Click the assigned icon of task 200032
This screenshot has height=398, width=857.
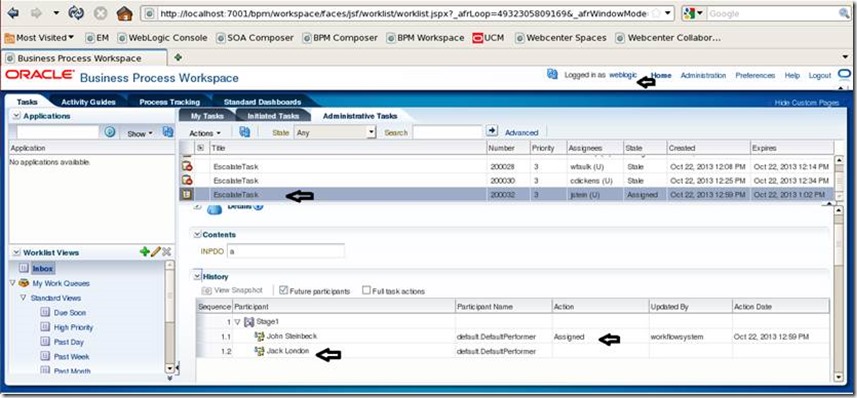(187, 194)
